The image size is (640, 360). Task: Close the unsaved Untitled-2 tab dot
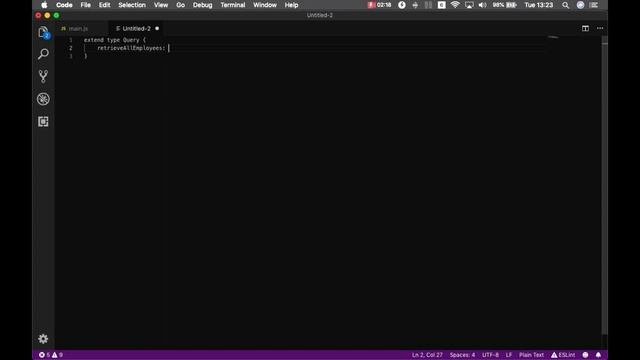pyautogui.click(x=157, y=29)
